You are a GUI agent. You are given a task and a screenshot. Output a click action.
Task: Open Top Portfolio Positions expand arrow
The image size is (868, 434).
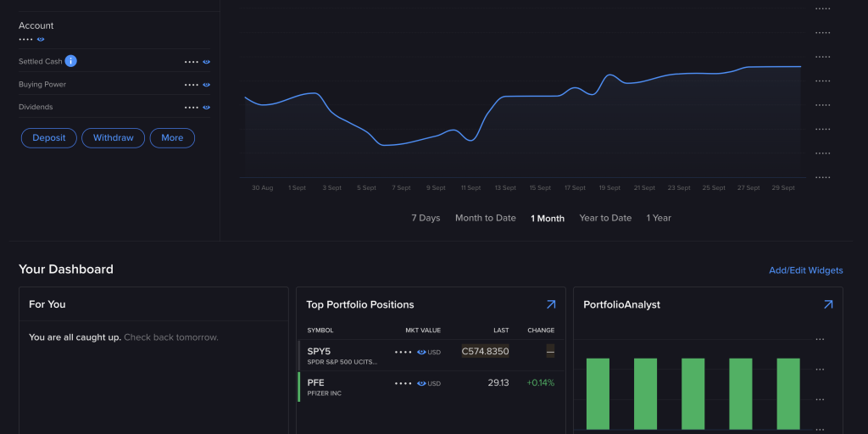tap(550, 304)
